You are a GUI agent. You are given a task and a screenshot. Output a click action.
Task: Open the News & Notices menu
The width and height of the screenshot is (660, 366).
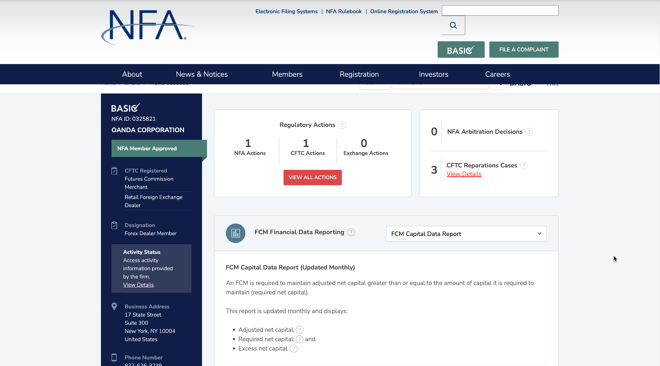coord(202,74)
